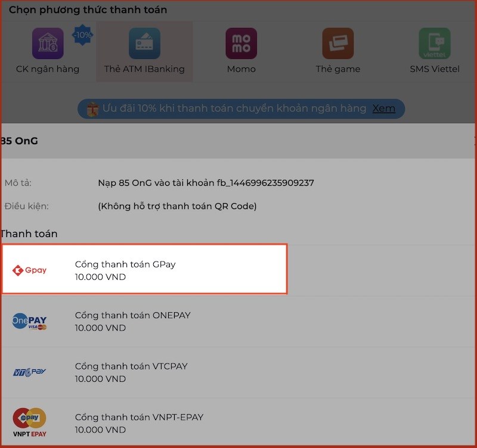Click the VTC Pay logo

click(29, 372)
